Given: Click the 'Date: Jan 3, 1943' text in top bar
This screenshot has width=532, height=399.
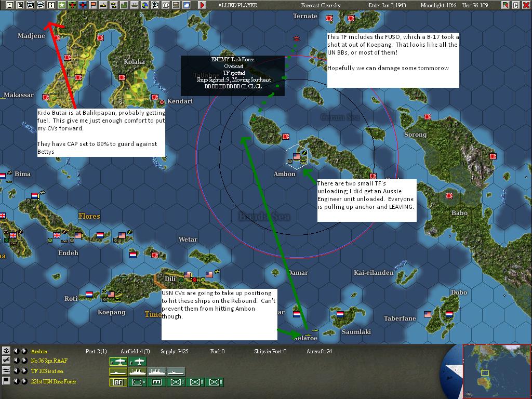Looking at the screenshot, I should [387, 5].
